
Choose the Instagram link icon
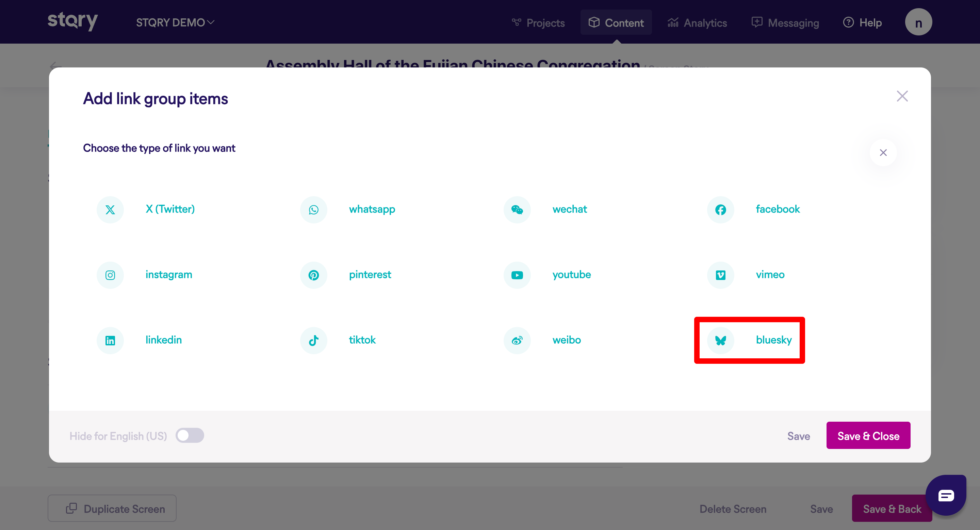[110, 275]
